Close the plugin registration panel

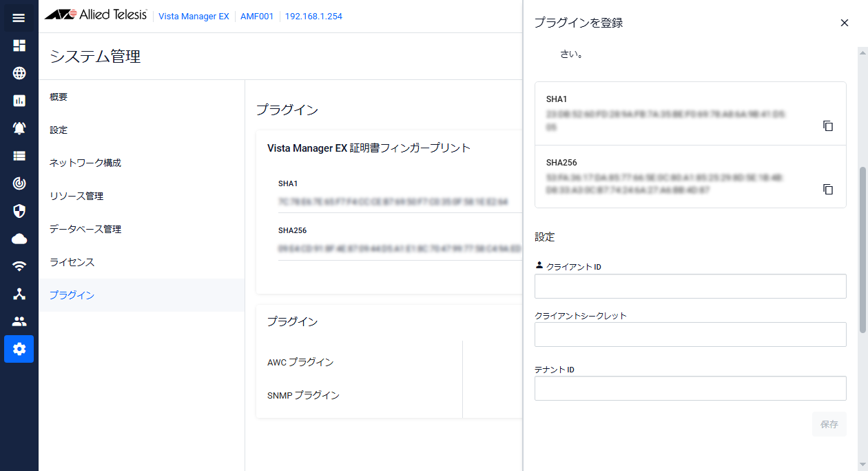[845, 23]
